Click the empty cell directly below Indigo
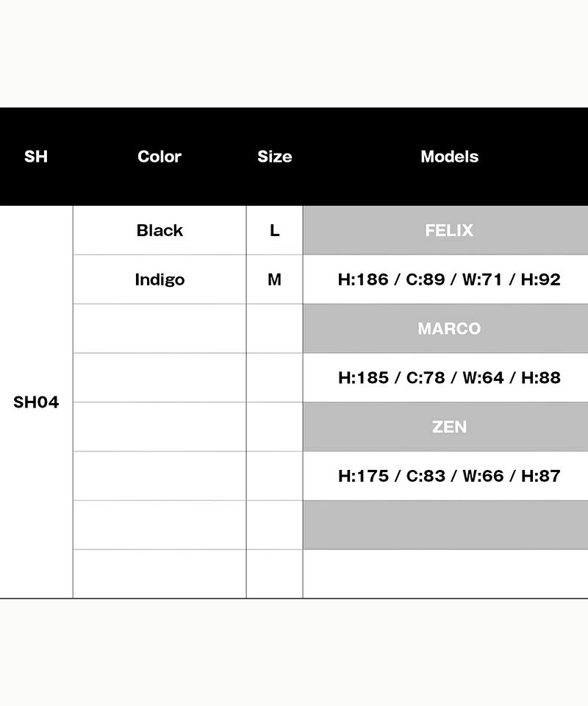 [x=159, y=329]
